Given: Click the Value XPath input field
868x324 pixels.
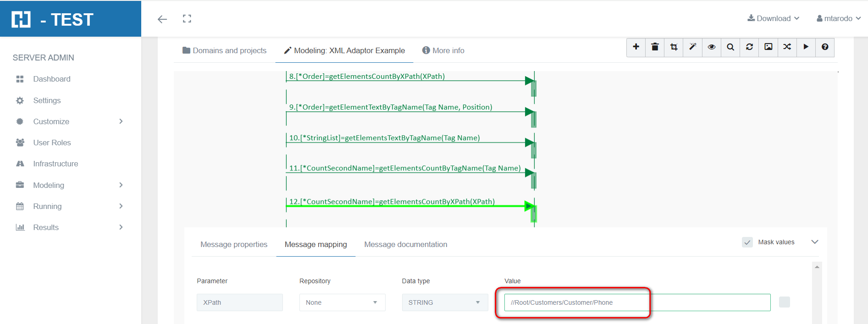Looking at the screenshot, I should coord(637,302).
